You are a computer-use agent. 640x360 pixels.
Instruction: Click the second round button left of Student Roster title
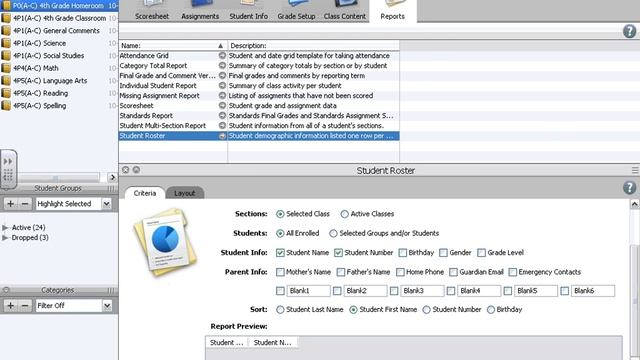pos(136,170)
